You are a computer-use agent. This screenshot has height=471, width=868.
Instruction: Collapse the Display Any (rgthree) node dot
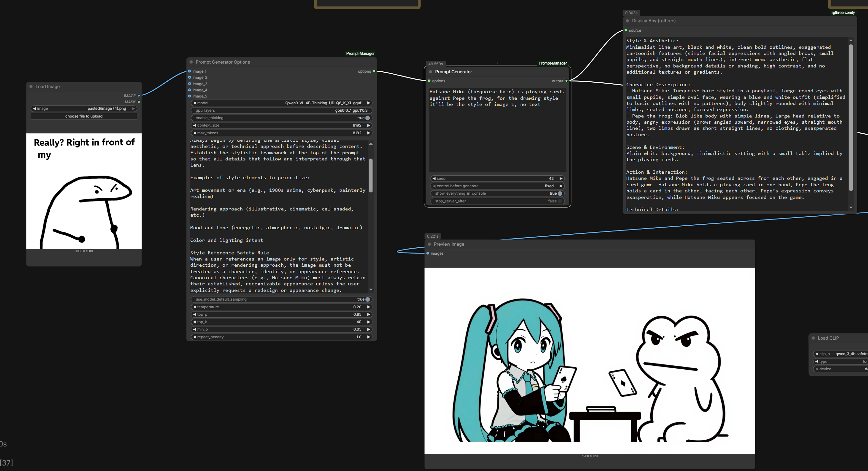point(627,21)
